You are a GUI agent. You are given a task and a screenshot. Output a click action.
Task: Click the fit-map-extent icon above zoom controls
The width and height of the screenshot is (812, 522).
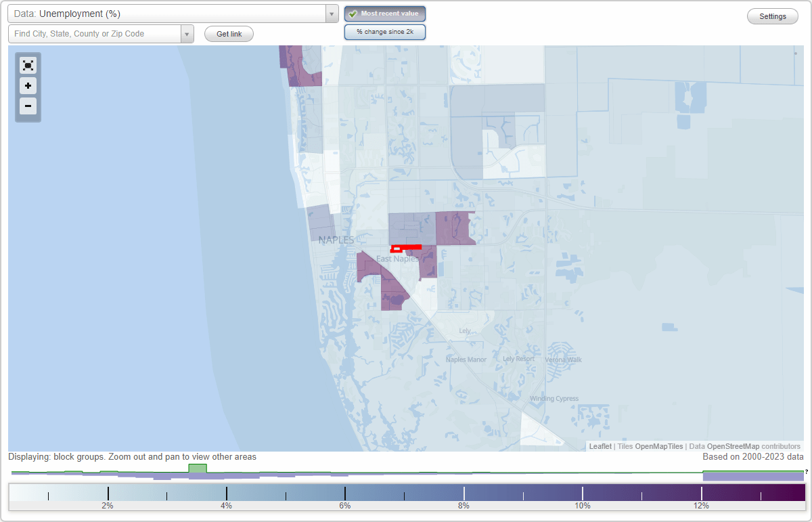28,65
